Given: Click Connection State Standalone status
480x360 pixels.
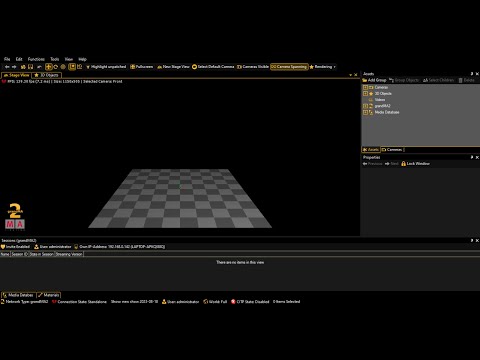Looking at the screenshot, I should click(79, 302).
